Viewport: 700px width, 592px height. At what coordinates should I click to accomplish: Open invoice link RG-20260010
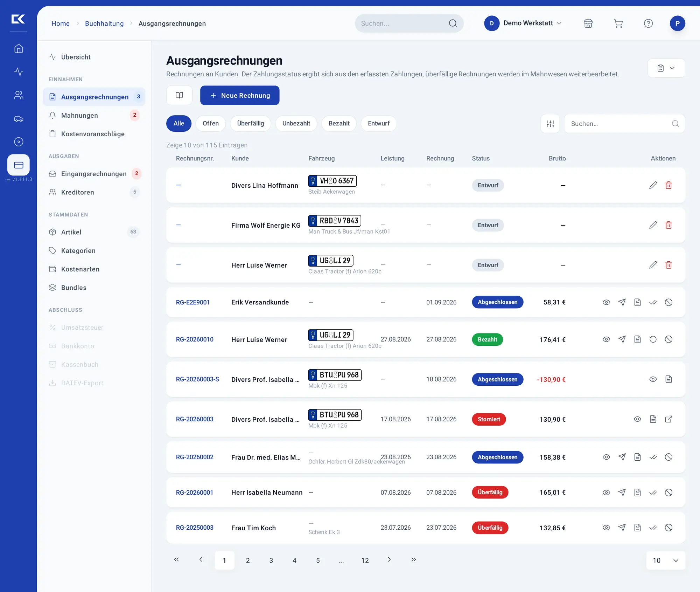(x=195, y=339)
